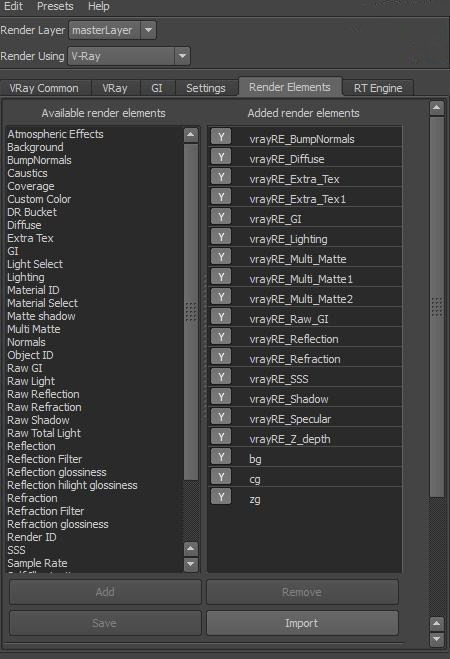450x659 pixels.
Task: Toggle Y button for bg element
Action: [221, 457]
